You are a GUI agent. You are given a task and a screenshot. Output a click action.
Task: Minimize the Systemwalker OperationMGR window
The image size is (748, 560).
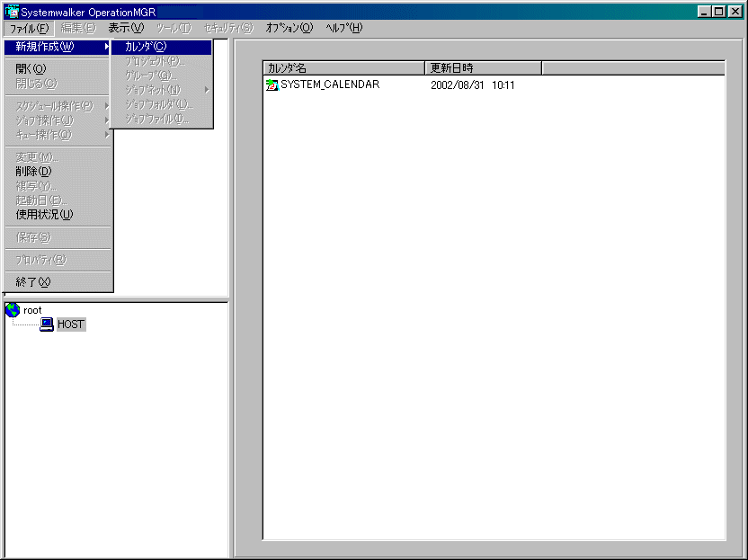[x=704, y=12]
